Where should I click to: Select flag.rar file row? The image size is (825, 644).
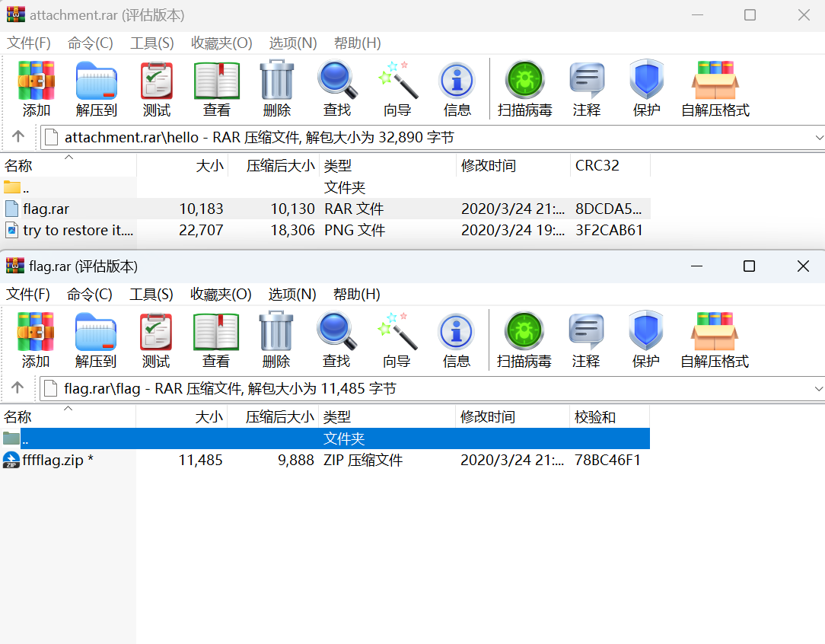coord(325,209)
